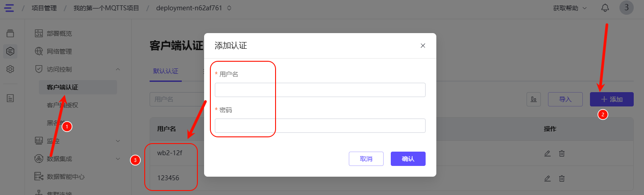Viewport: 644px width, 195px height.
Task: Click the EMQX logo icon
Action: point(9,8)
